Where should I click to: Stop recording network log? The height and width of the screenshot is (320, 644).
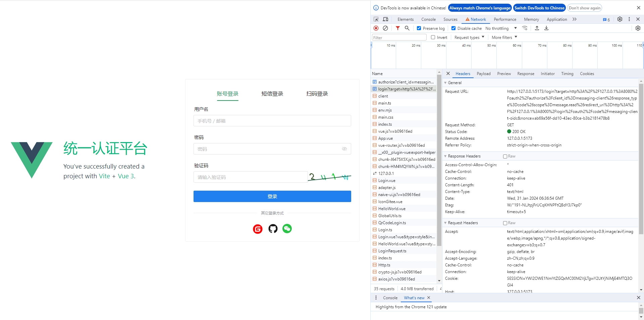tap(376, 28)
